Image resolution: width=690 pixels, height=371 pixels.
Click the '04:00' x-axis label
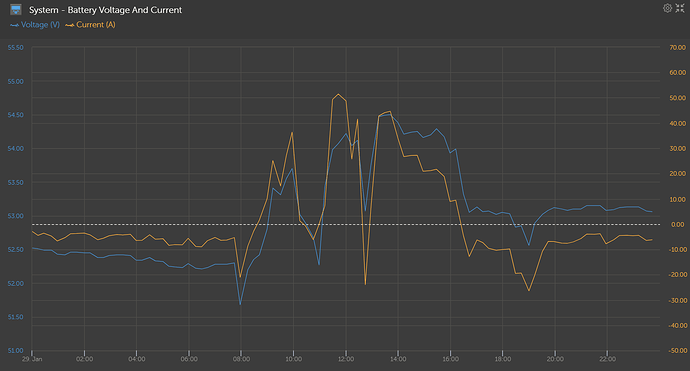137,359
